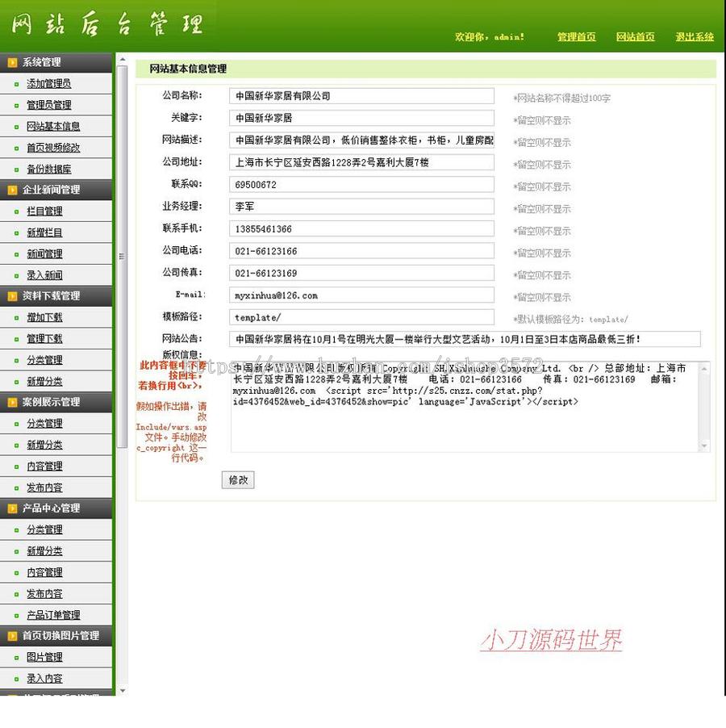Open 栏目管理 sidebar link
This screenshot has width=726, height=728.
44,211
